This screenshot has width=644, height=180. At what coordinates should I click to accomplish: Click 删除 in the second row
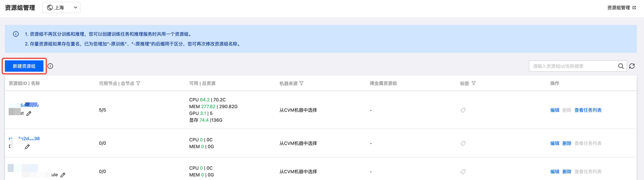(x=567, y=143)
